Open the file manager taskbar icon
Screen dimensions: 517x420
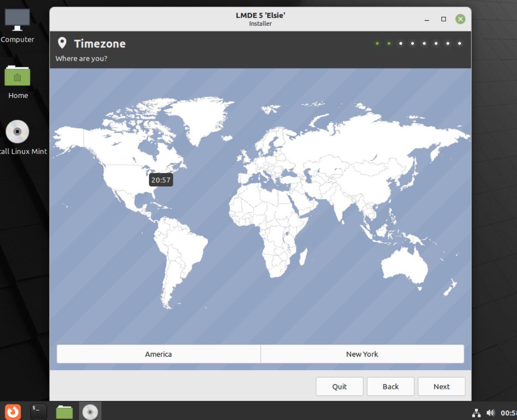click(64, 411)
